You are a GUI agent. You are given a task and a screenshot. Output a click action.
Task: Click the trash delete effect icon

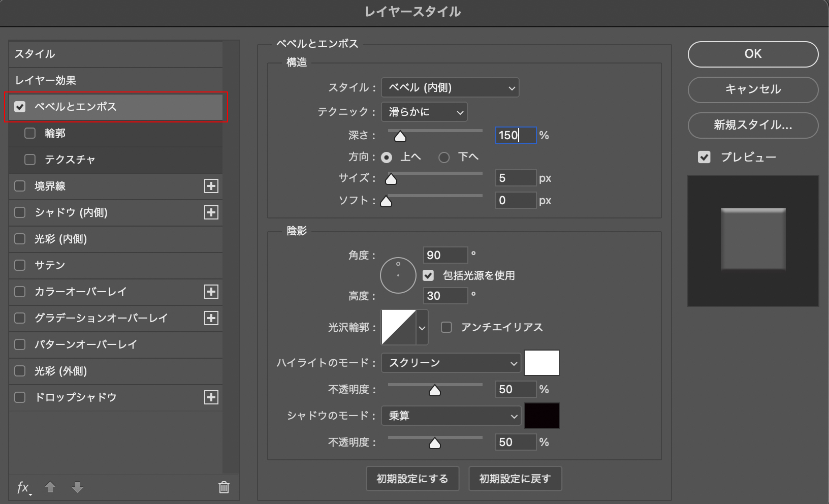click(x=224, y=488)
